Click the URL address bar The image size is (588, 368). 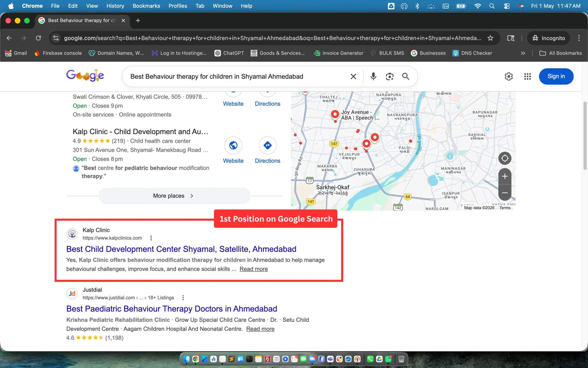tap(272, 38)
